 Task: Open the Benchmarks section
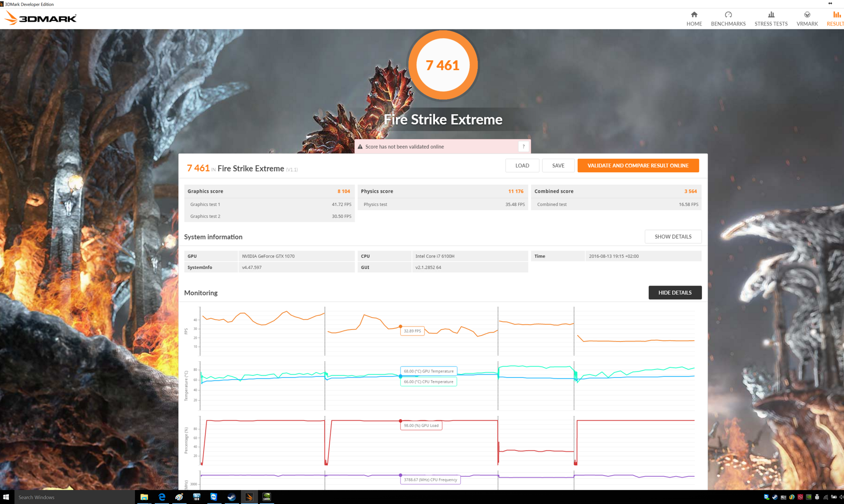coord(728,18)
